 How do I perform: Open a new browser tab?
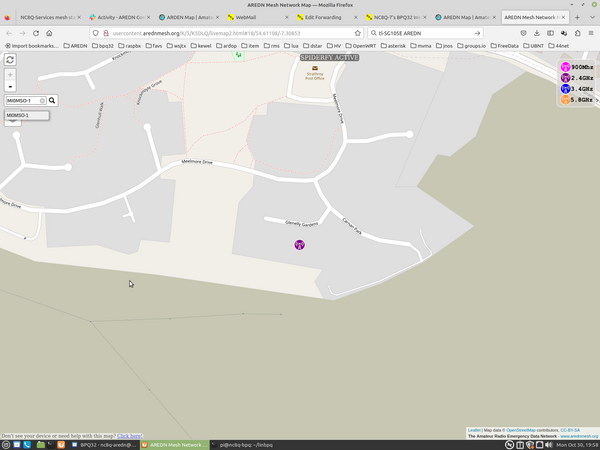pos(577,17)
